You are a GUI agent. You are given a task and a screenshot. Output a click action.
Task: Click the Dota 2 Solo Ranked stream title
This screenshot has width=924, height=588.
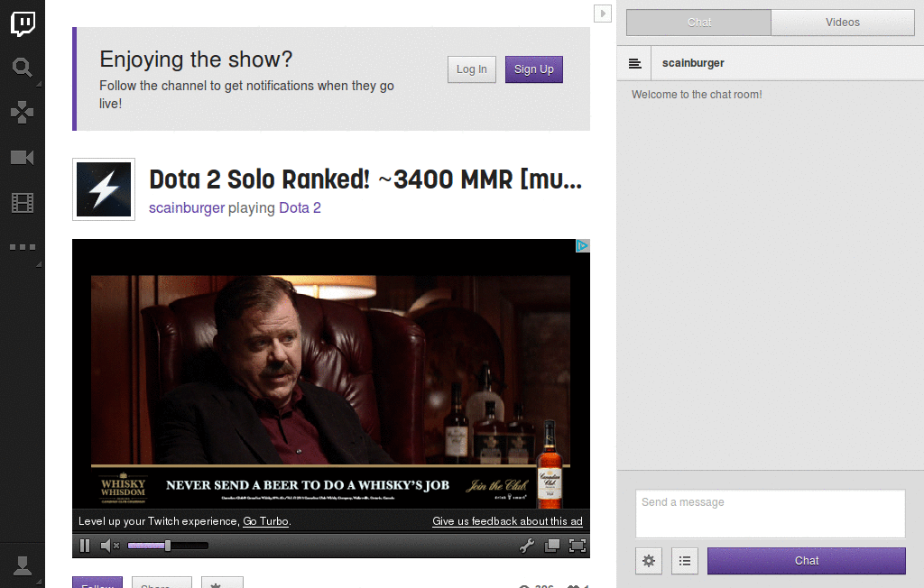[365, 179]
